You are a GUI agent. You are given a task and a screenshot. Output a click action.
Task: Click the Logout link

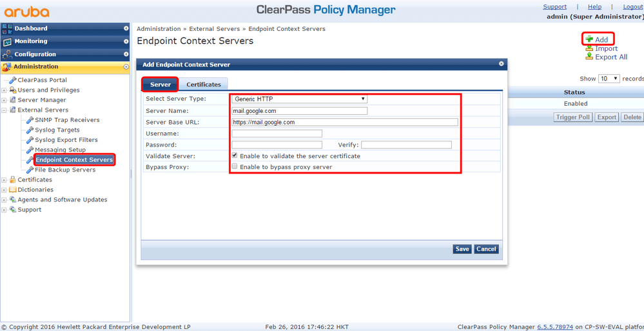pyautogui.click(x=633, y=6)
